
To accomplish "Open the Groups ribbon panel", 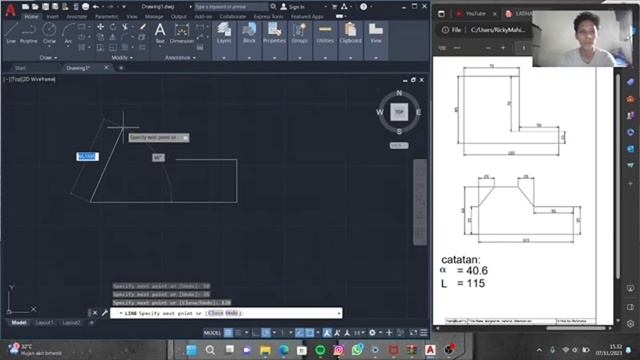I will (300, 33).
